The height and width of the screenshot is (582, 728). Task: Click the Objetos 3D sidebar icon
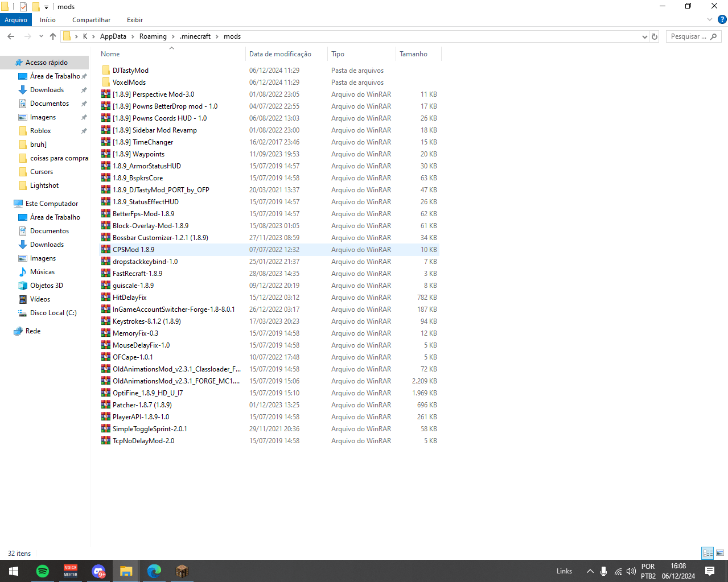(23, 286)
